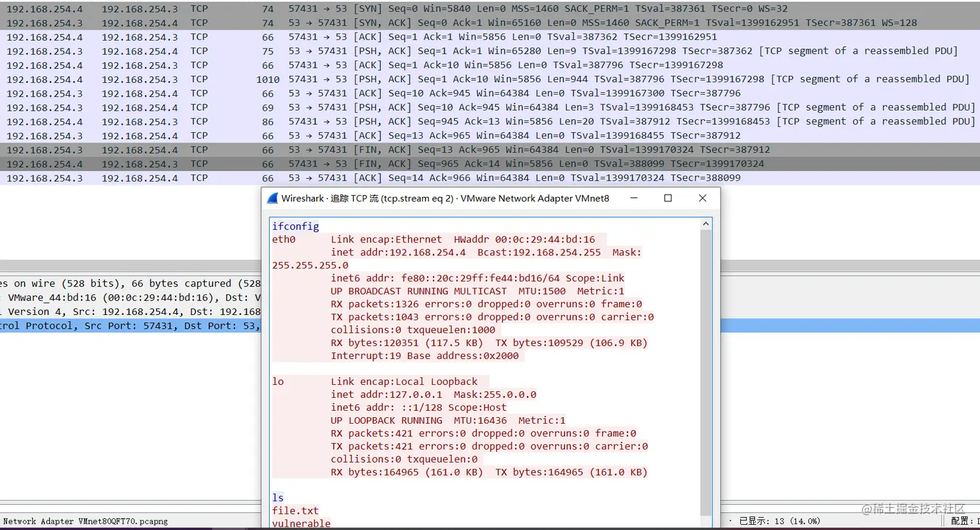Viewport: 980px width, 530px height.
Task: Click 'inet addr:192.168.254.4' in the stream
Action: (398, 252)
